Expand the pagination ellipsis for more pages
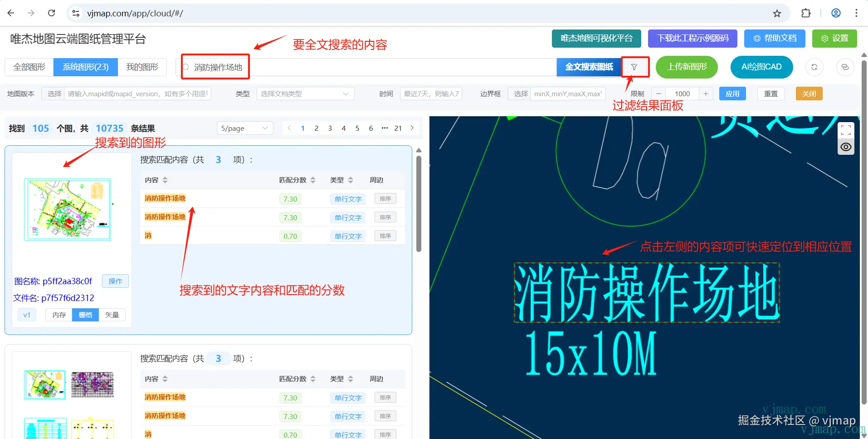The image size is (868, 439). pos(385,128)
